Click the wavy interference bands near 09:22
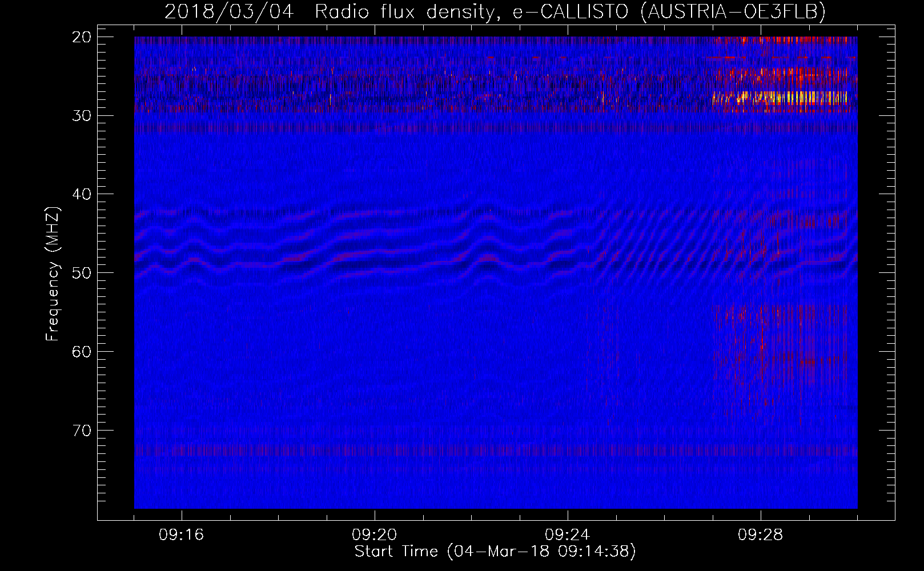The image size is (924, 571). 487,246
